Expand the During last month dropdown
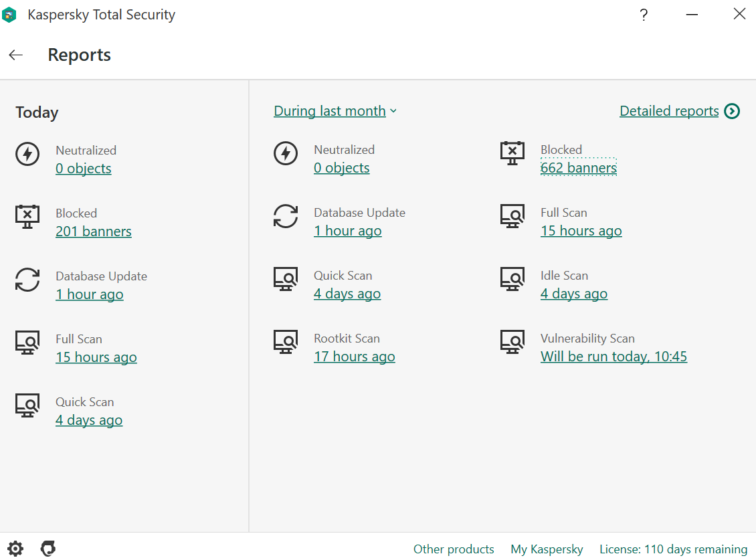The image size is (756, 558). 335,111
